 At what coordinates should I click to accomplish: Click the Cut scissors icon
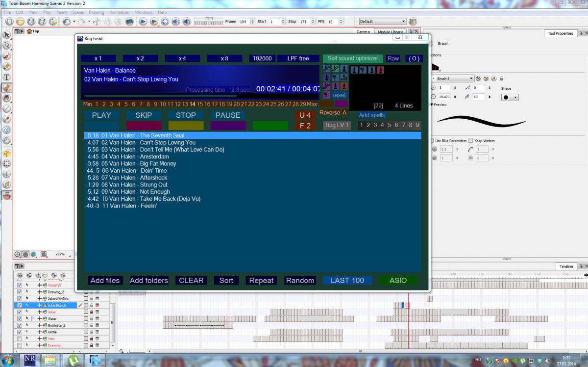pyautogui.click(x=96, y=22)
